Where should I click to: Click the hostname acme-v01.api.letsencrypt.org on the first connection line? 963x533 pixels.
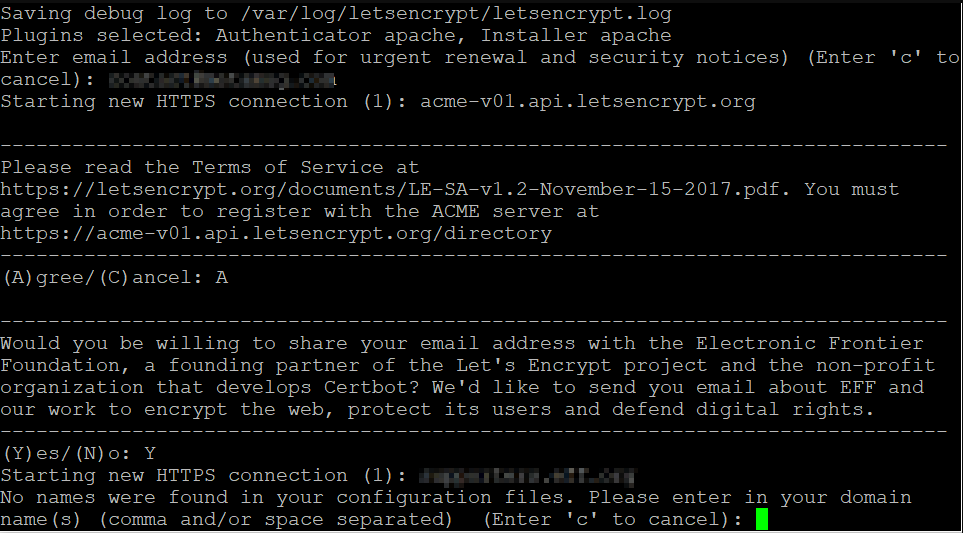(x=587, y=101)
